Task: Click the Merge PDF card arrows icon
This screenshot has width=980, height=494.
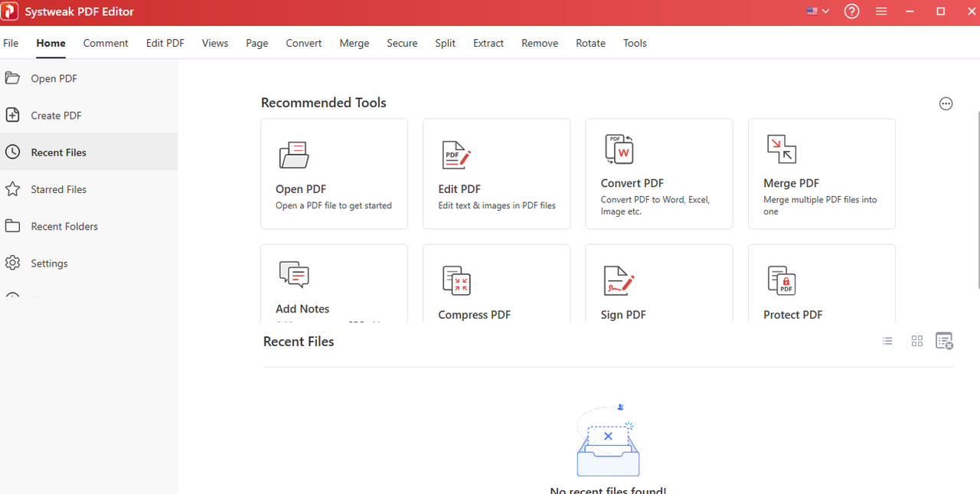Action: click(782, 149)
